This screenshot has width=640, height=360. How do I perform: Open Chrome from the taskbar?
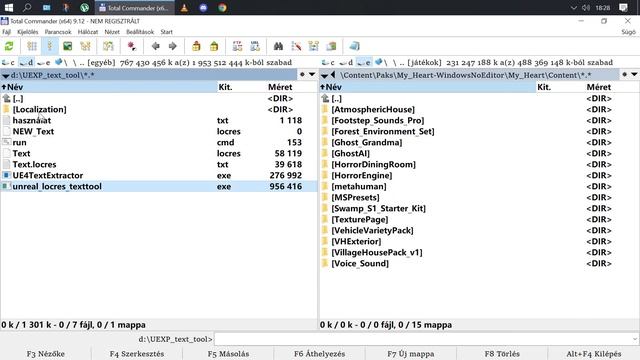tap(222, 7)
